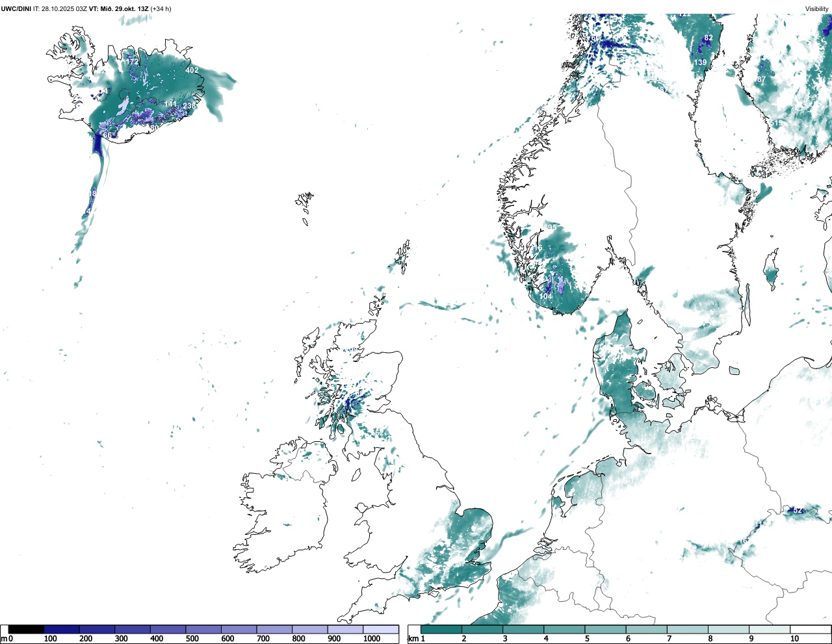
Task: Click the '141' value in central Iceland
Action: click(x=170, y=104)
